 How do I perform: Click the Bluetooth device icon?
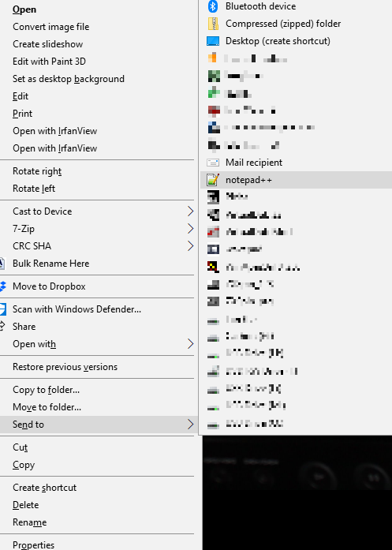tap(213, 6)
